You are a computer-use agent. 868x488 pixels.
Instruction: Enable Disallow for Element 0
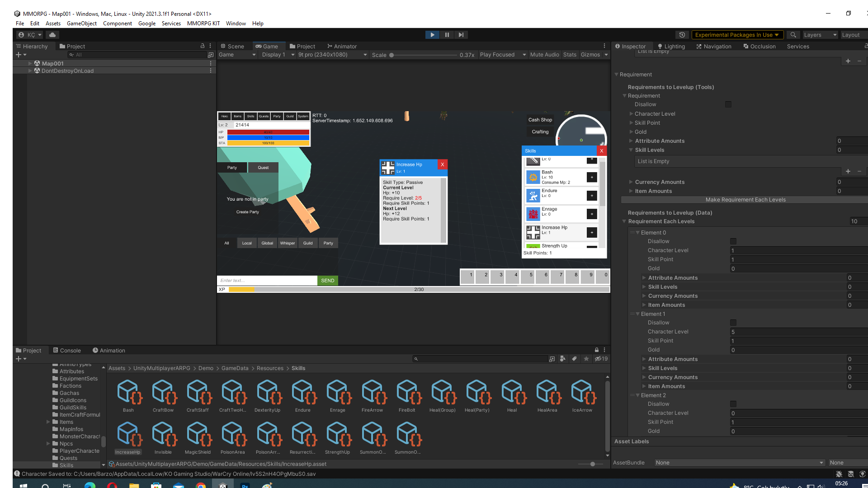click(x=733, y=241)
